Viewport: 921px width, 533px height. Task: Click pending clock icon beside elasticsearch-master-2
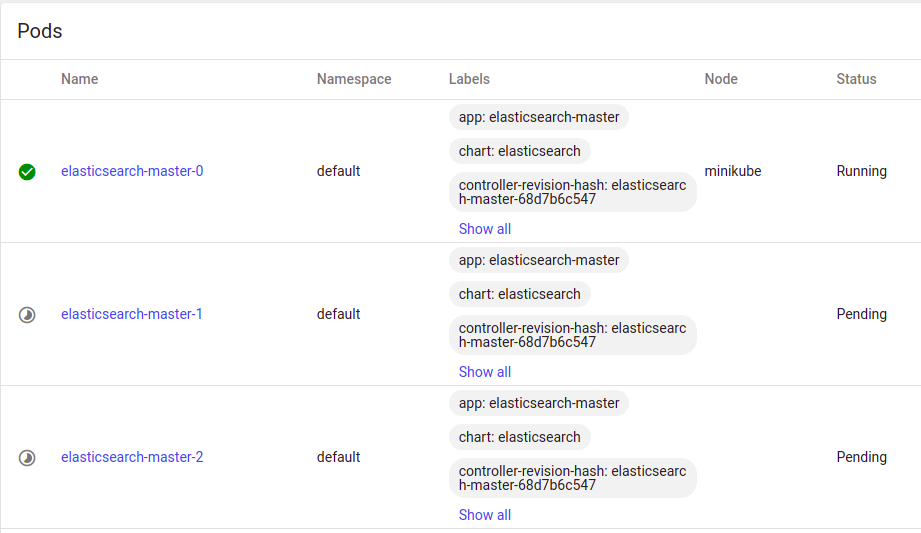click(x=27, y=457)
